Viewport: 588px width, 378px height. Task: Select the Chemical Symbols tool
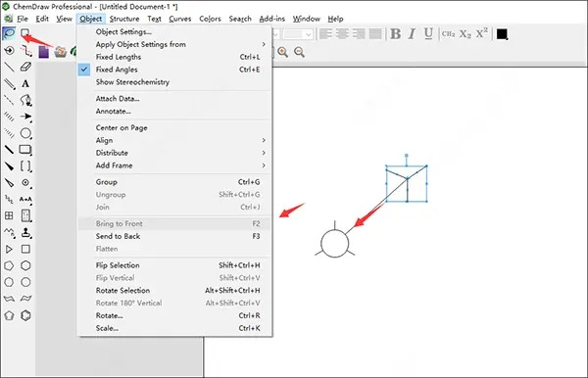click(25, 182)
